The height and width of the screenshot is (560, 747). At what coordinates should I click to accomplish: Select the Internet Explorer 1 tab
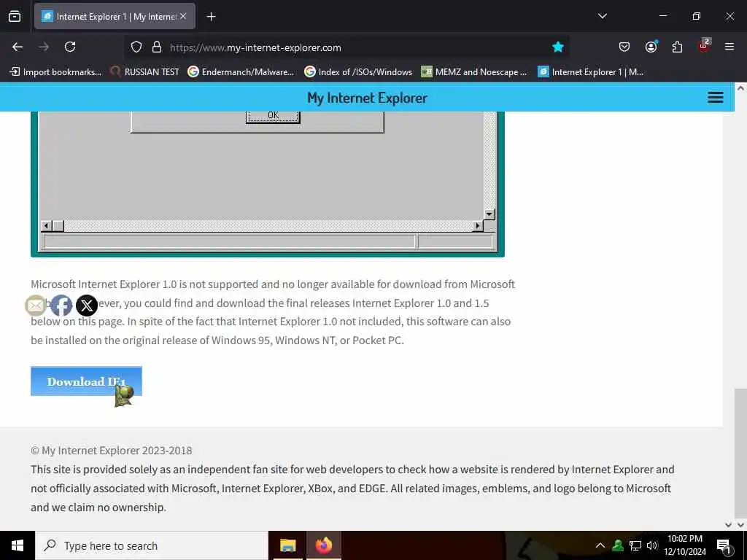pos(115,16)
